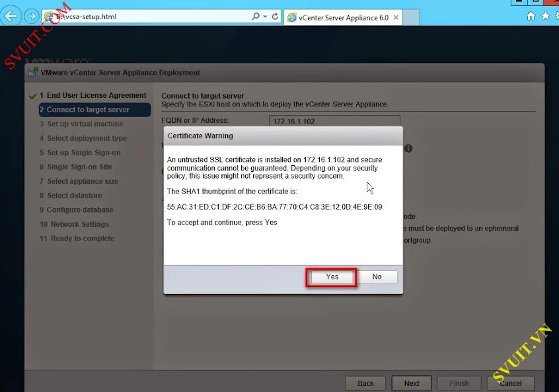The width and height of the screenshot is (559, 392).
Task: Click the 'To accept and continue, press Yes' text
Action: (222, 222)
